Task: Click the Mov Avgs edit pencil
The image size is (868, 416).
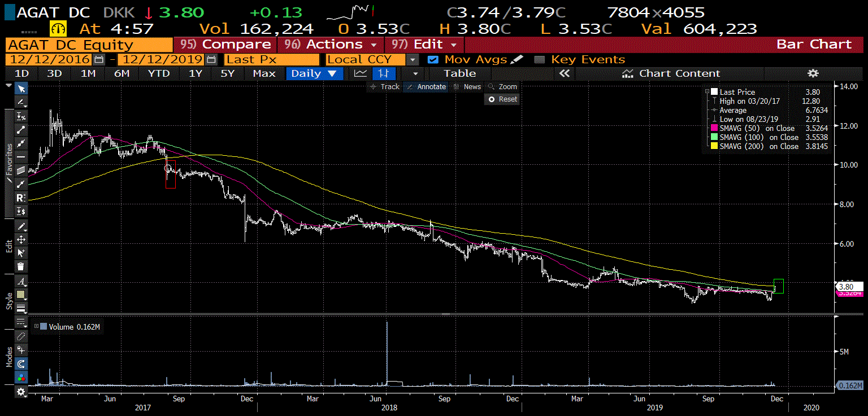Action: [x=517, y=59]
